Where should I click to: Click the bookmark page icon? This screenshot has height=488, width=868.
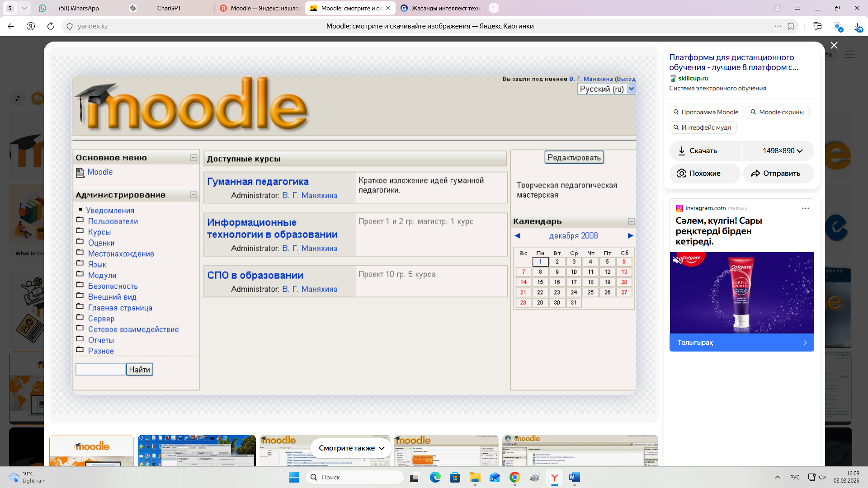pos(791,26)
